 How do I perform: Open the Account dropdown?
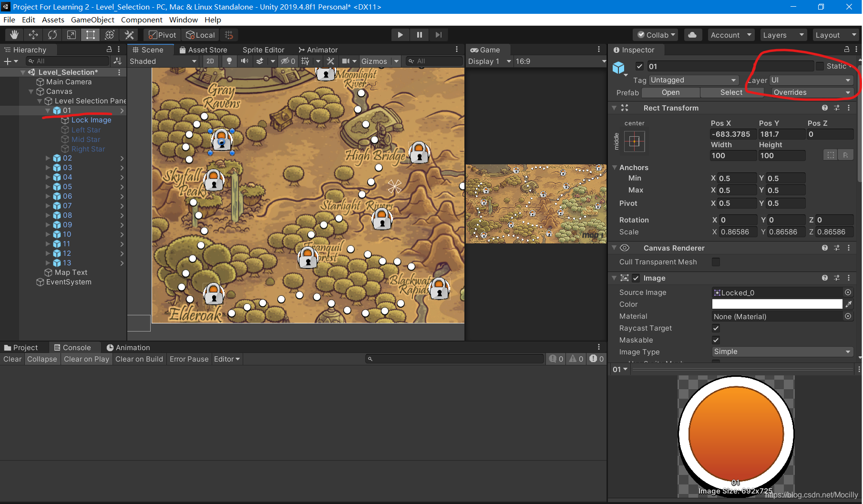[x=730, y=35]
